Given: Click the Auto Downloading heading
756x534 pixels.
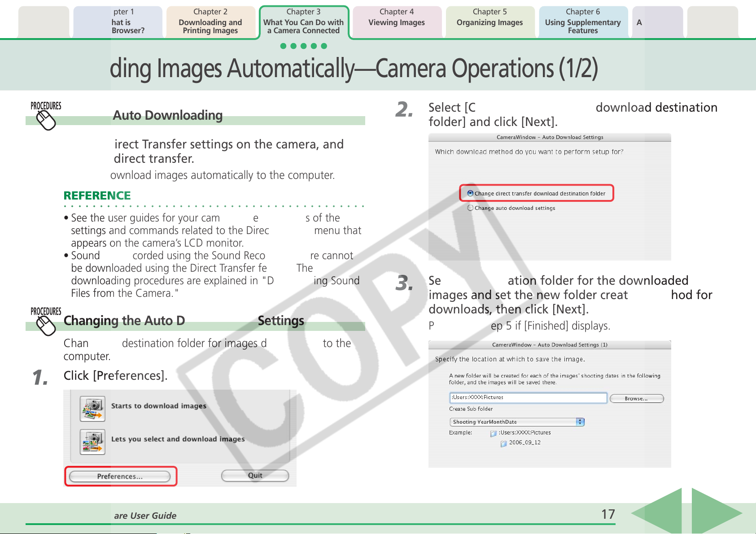Looking at the screenshot, I should (167, 115).
